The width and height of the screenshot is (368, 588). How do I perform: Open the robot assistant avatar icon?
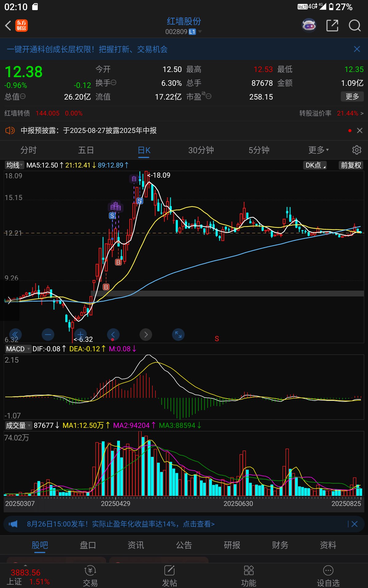(309, 25)
